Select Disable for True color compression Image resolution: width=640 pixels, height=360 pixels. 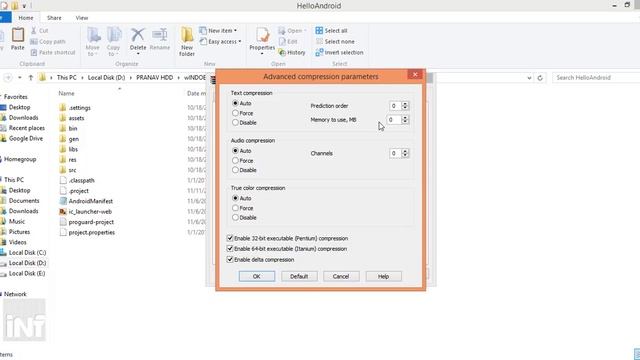pyautogui.click(x=236, y=218)
